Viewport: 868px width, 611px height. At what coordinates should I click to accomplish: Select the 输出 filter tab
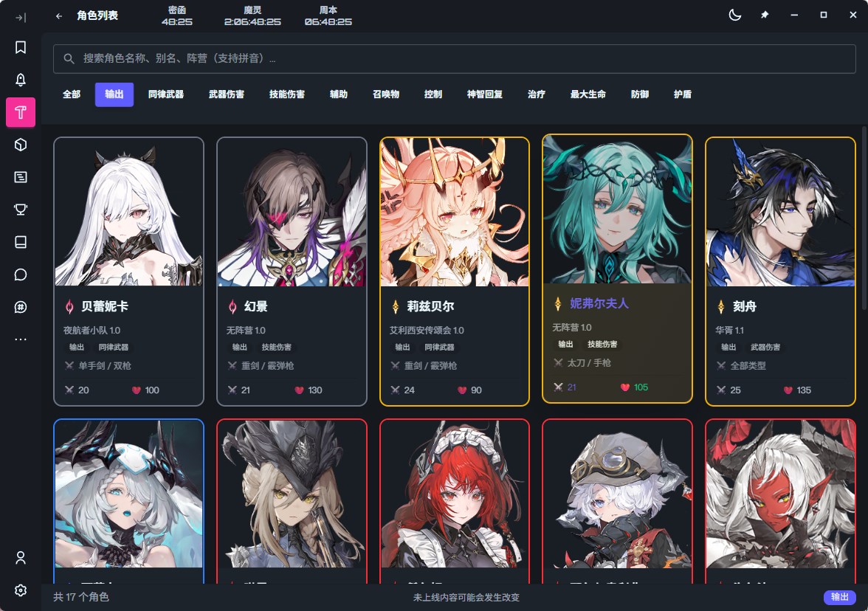click(114, 94)
